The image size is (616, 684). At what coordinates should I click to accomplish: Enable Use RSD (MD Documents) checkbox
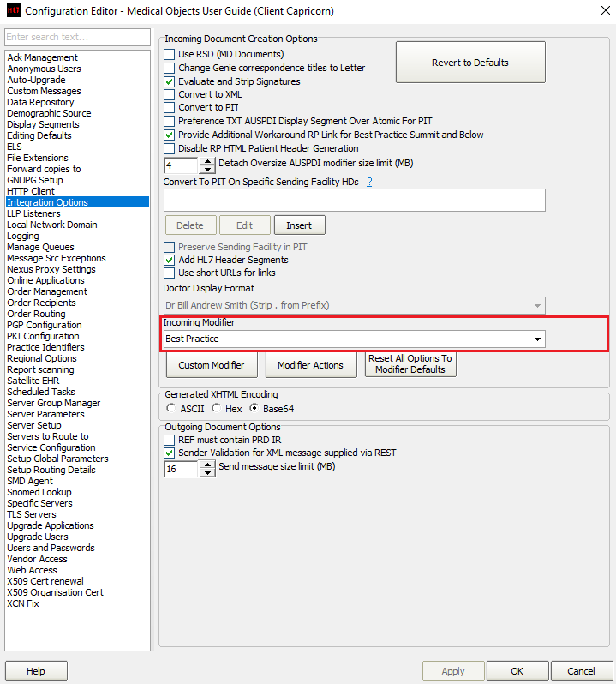point(169,55)
